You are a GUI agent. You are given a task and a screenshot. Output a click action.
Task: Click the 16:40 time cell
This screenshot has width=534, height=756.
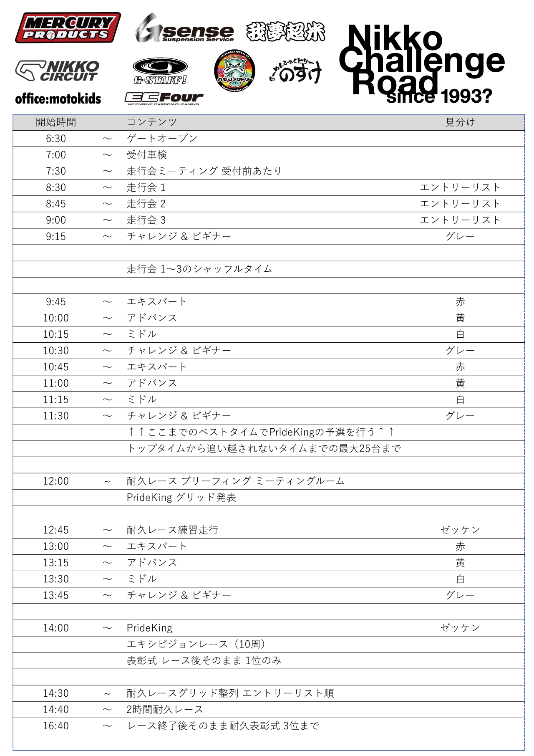[56, 726]
